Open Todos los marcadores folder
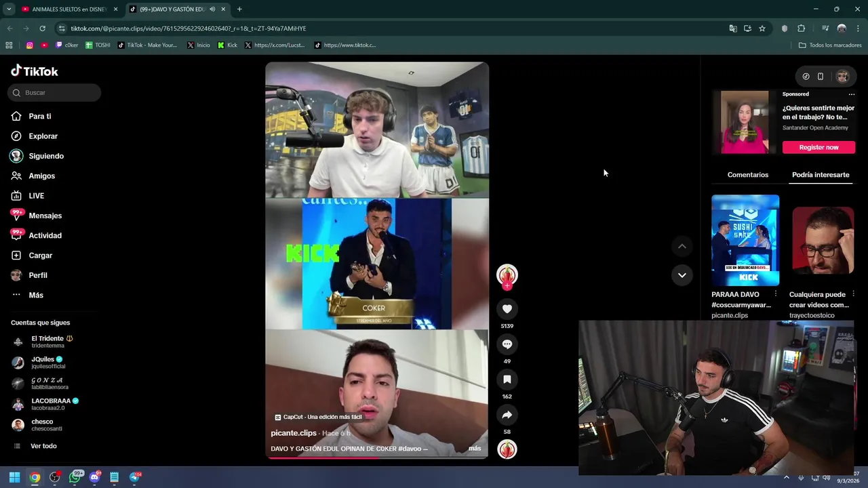Image resolution: width=868 pixels, height=488 pixels. pos(831,45)
